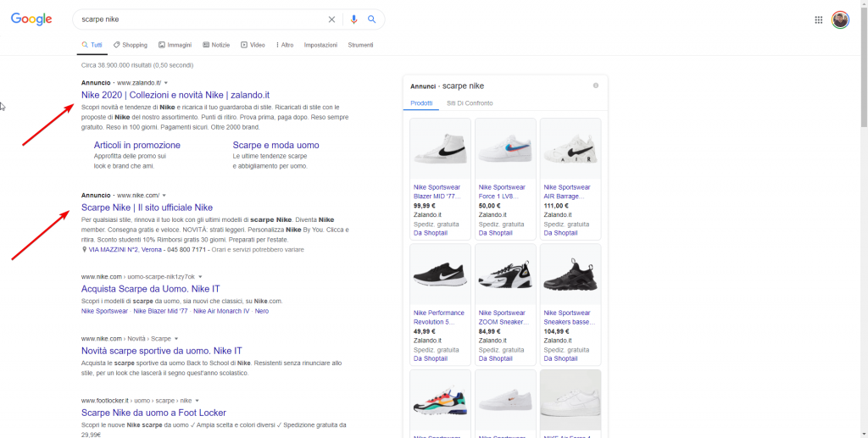Open 'Acquista Scarpe da Uomo. Nike IT'
The height and width of the screenshot is (438, 868).
pyautogui.click(x=150, y=289)
